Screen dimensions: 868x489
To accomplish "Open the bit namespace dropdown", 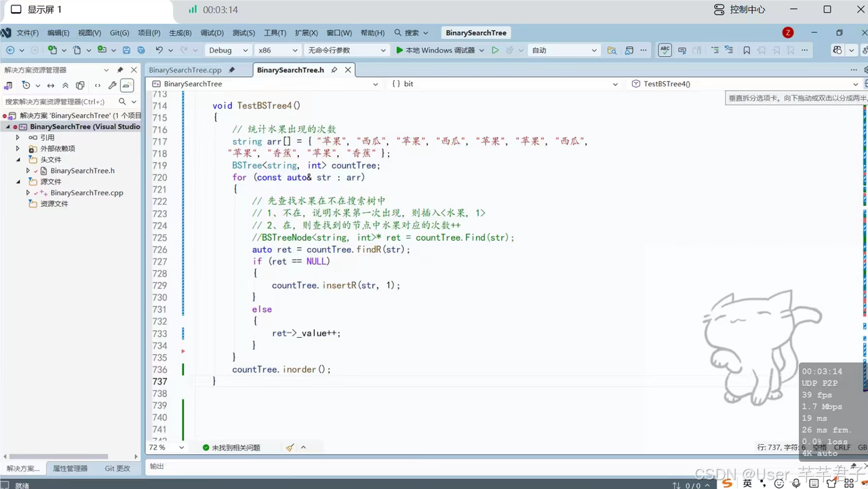I will 505,84.
